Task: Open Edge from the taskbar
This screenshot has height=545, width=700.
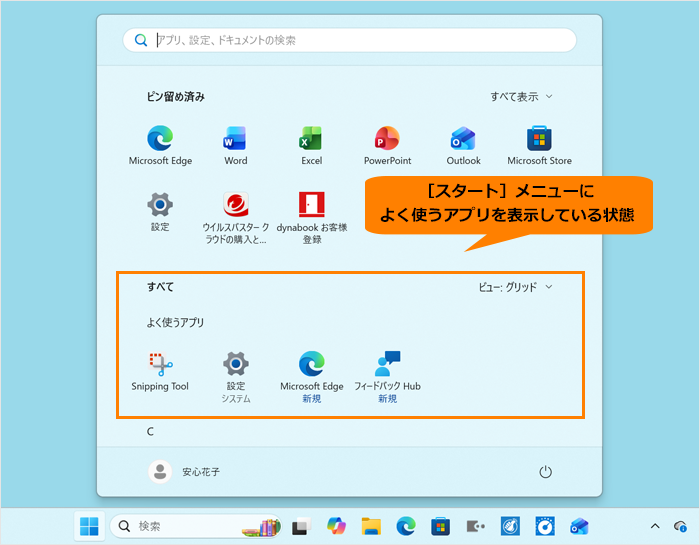Action: (x=406, y=526)
